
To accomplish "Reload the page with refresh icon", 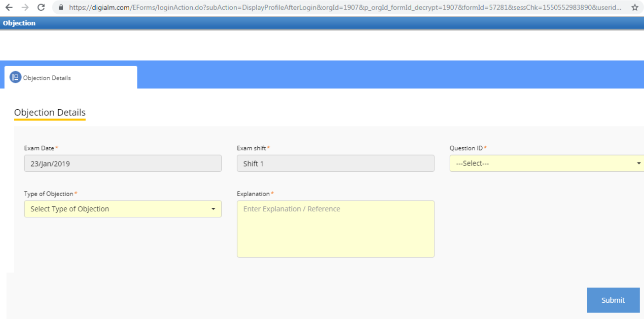I will 41,7.
